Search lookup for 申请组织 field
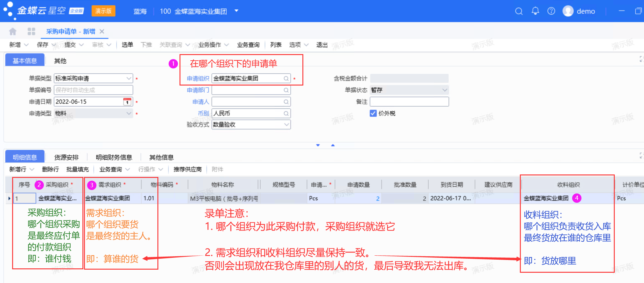Image resolution: width=644 pixels, height=283 pixels. pos(286,78)
